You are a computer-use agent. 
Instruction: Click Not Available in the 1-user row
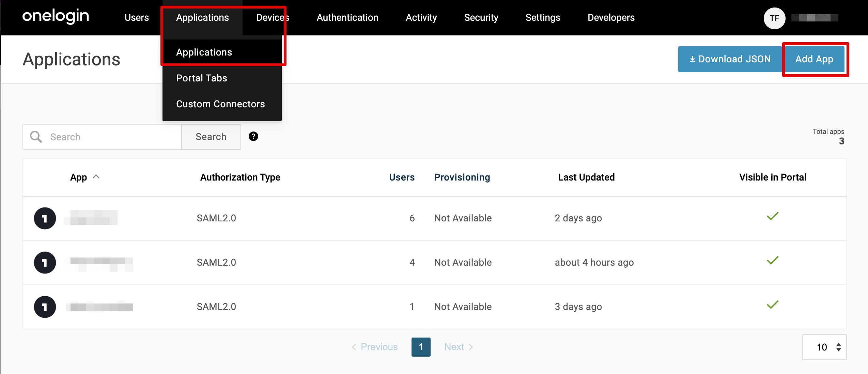click(x=463, y=307)
